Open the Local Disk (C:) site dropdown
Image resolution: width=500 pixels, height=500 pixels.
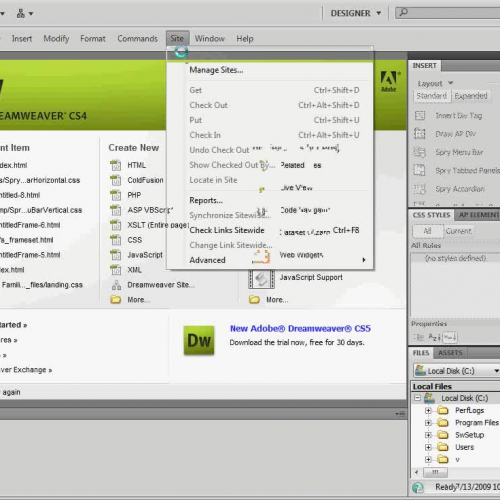tap(456, 371)
